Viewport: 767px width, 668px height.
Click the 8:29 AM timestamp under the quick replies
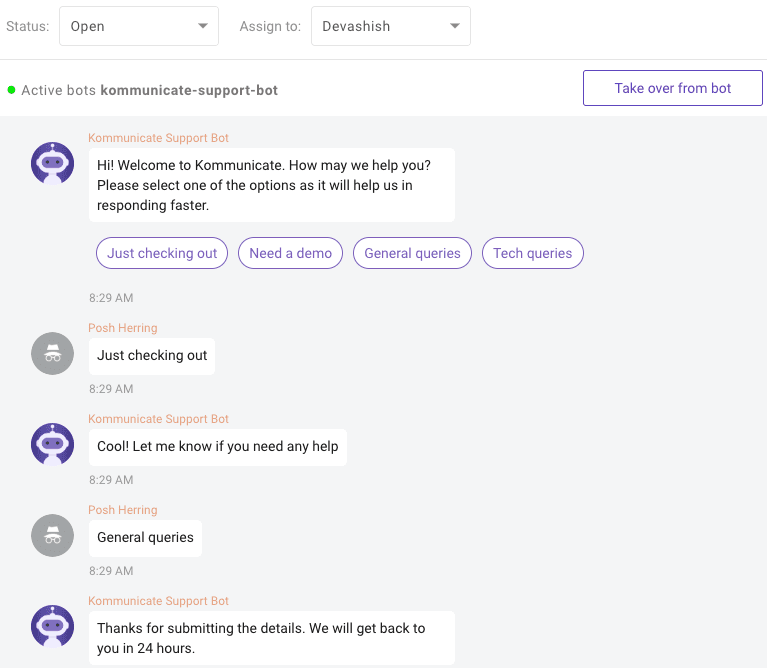tap(111, 298)
